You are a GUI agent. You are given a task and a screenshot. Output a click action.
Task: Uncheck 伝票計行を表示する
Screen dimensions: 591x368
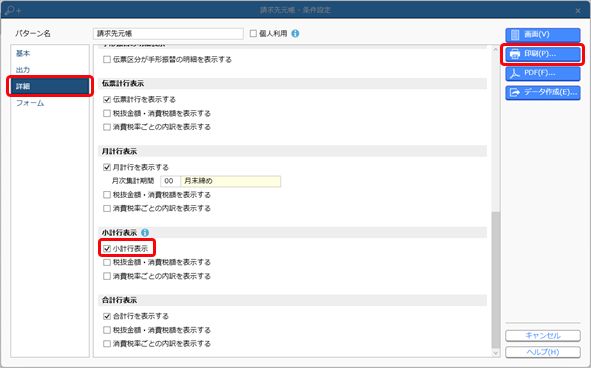107,100
